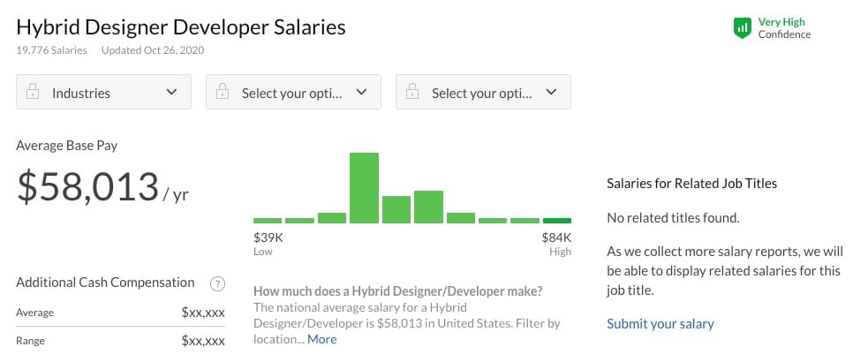868x362 pixels.
Task: Open the last 'Select your opti...' dropdown arrow
Action: [x=551, y=92]
